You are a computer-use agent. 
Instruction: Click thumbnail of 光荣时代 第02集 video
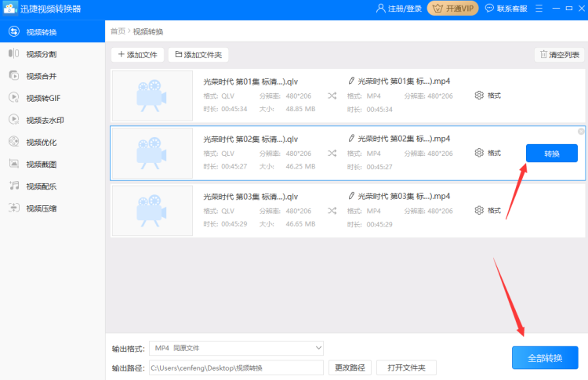coord(152,153)
